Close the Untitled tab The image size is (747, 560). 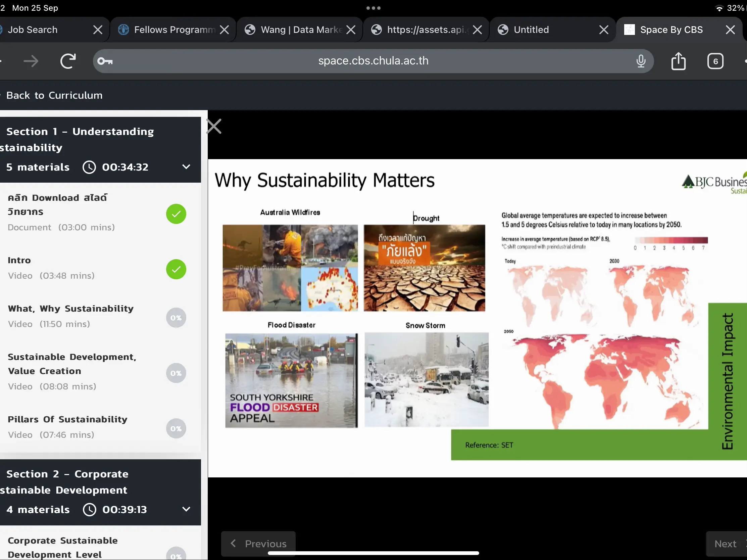tap(603, 30)
